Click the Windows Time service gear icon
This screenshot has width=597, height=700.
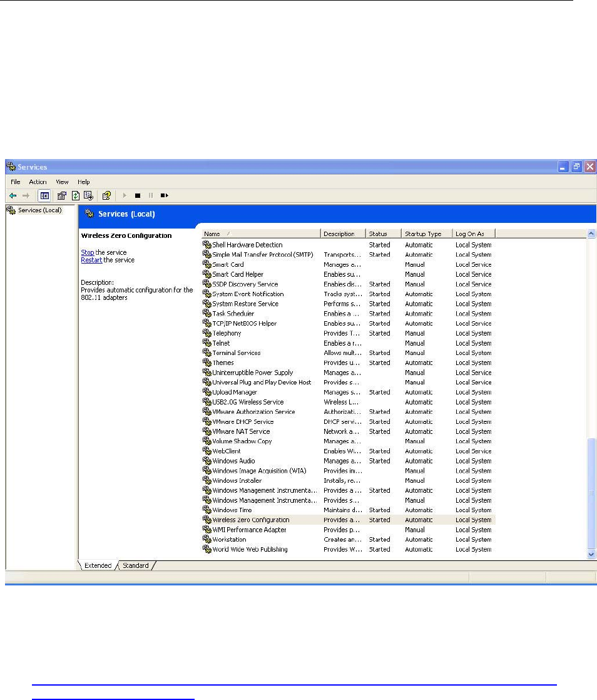point(207,510)
